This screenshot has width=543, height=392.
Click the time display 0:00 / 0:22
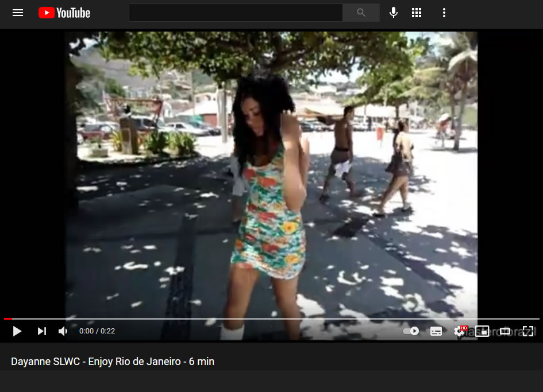(97, 331)
